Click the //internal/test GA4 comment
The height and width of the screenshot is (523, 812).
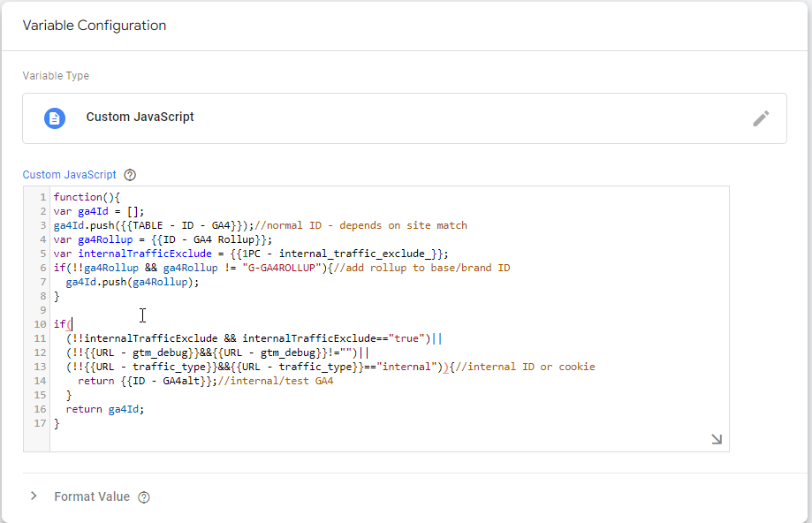[275, 381]
